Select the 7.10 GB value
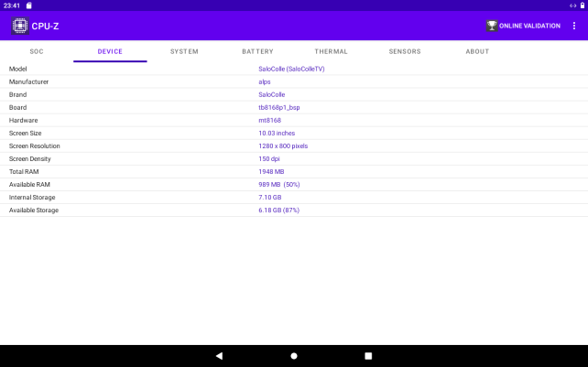Screen dimensions: 588x367 [x=269, y=197]
